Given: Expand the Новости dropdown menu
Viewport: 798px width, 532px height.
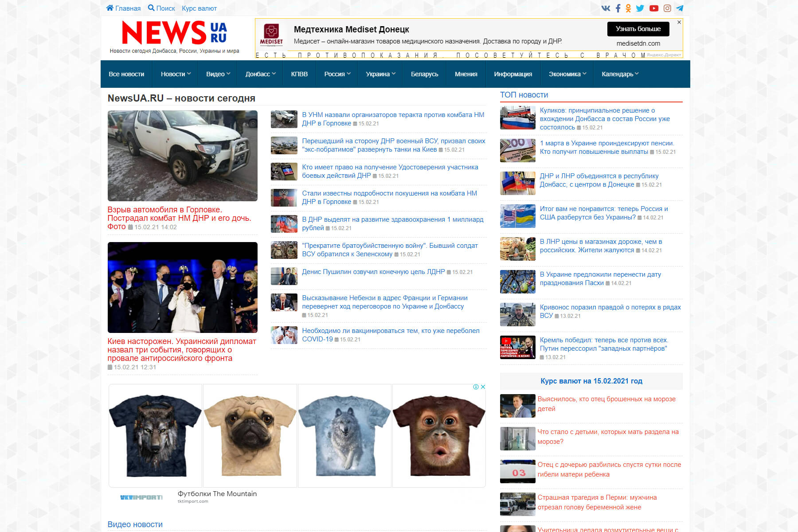Looking at the screenshot, I should coord(176,74).
